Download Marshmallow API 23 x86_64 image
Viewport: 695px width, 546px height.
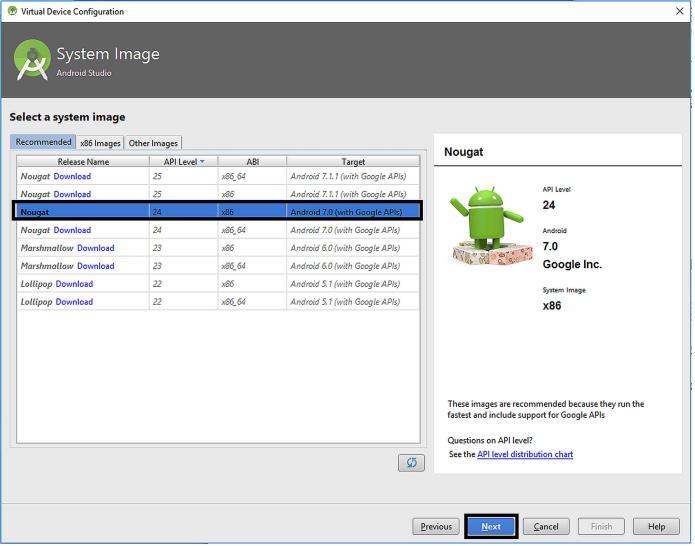coord(96,266)
